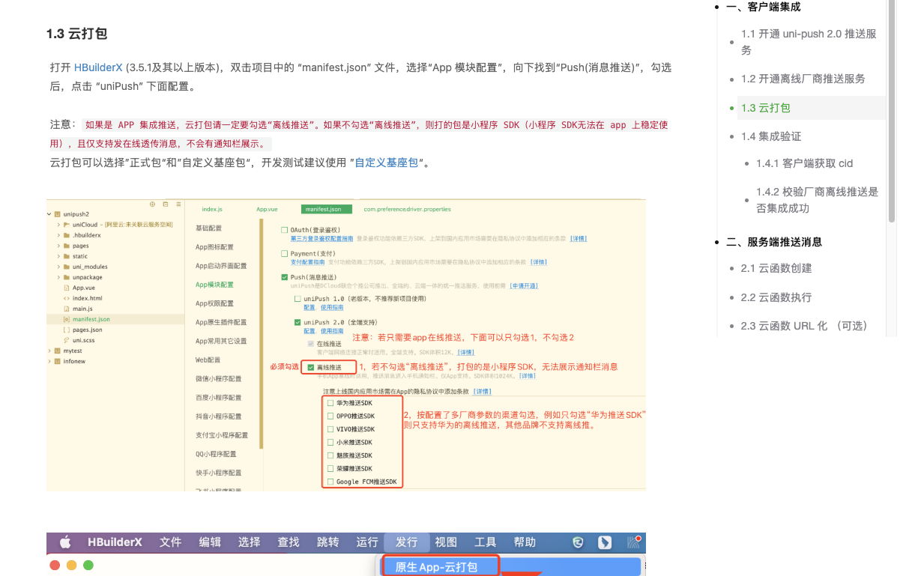The width and height of the screenshot is (924, 576).
Task: Switch to the App.vue editor tab
Action: [x=267, y=209]
